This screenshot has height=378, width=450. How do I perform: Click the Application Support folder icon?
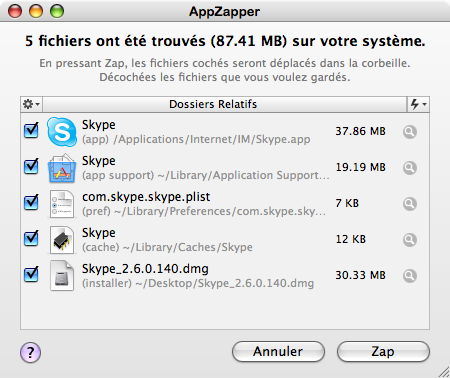coord(62,168)
